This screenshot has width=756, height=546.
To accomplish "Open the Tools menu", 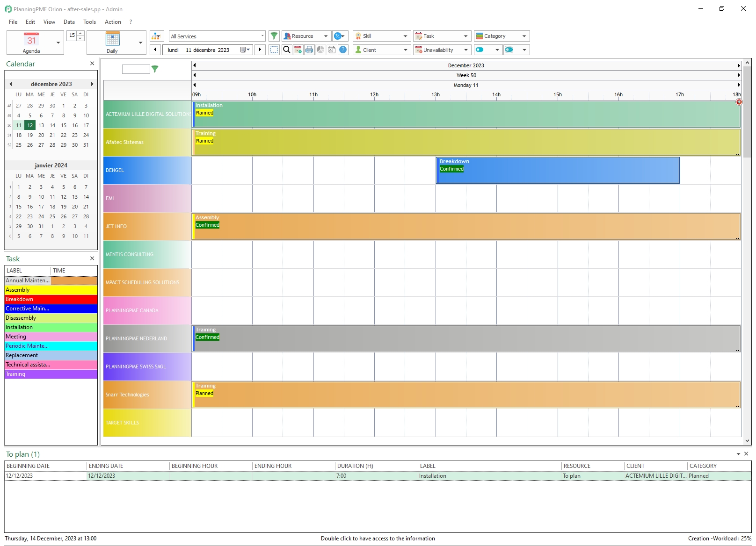I will (89, 22).
